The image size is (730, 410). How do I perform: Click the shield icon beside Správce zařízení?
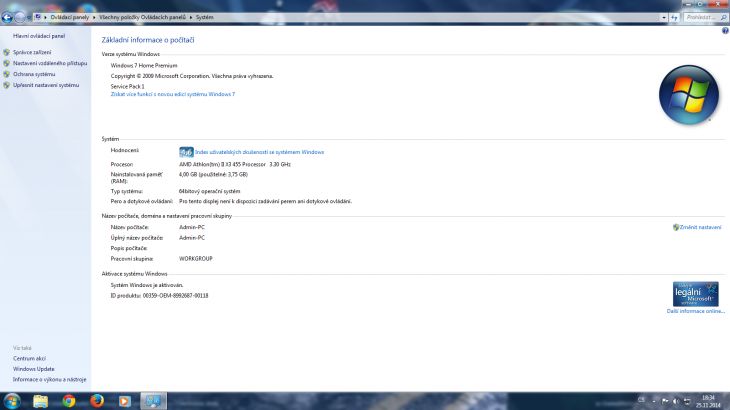(x=7, y=53)
